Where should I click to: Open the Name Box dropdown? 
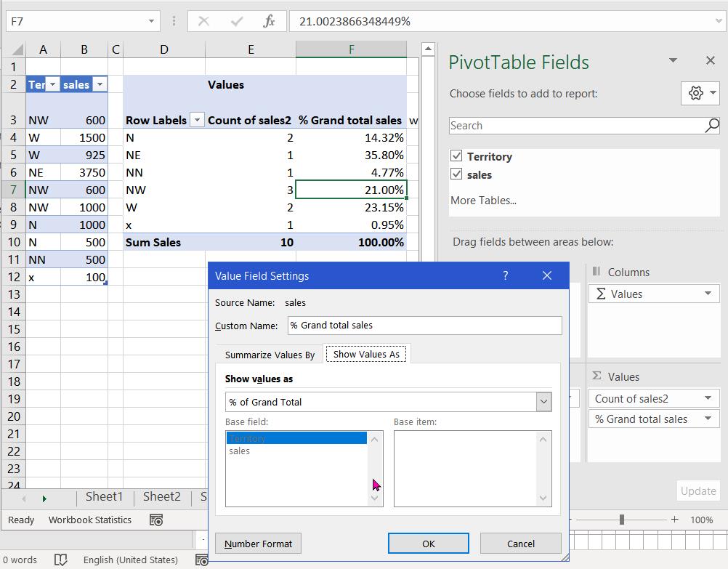tap(151, 21)
